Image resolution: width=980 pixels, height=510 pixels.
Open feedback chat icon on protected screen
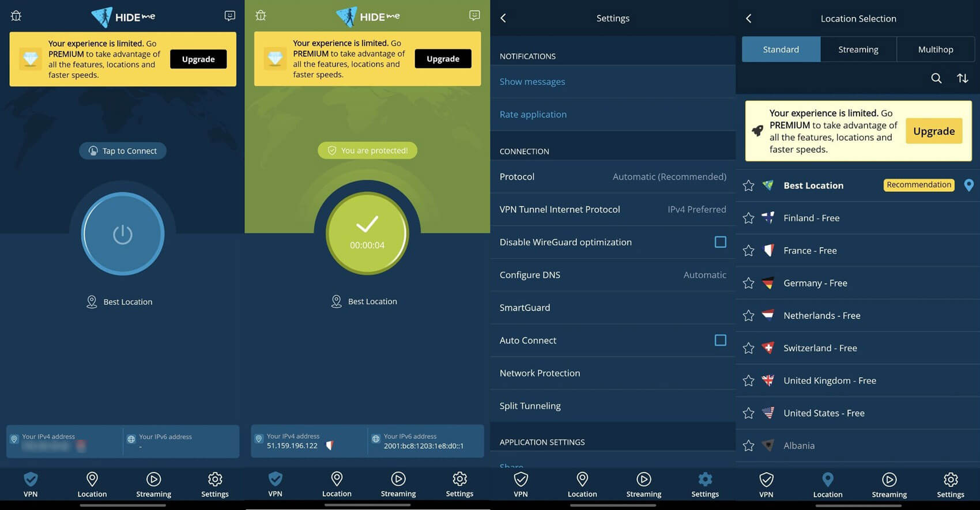[474, 15]
